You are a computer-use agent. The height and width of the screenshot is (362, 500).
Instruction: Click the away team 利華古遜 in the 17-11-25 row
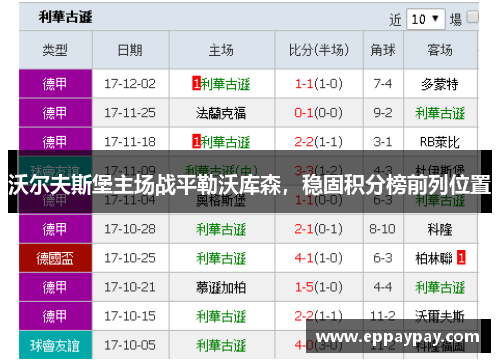[x=440, y=113]
